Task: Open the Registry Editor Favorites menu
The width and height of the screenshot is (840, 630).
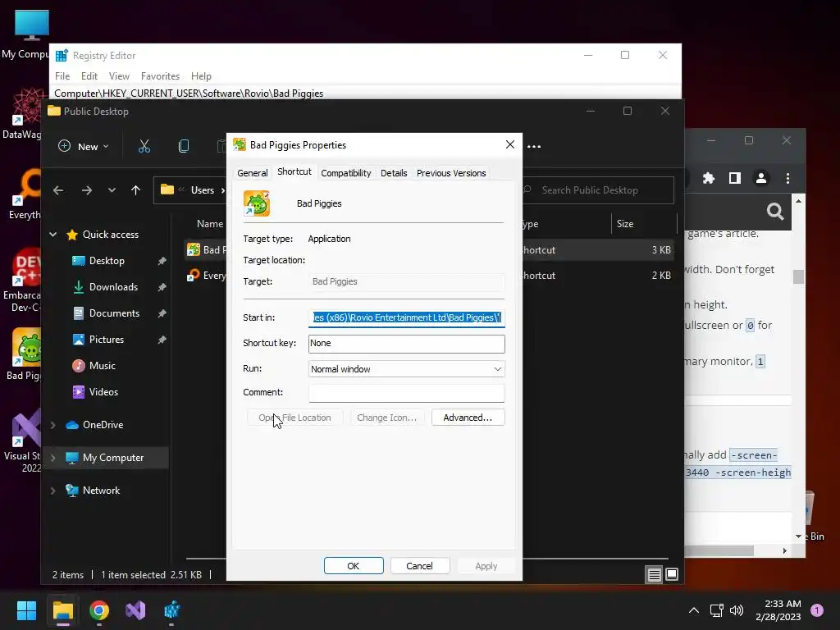Action: click(160, 76)
